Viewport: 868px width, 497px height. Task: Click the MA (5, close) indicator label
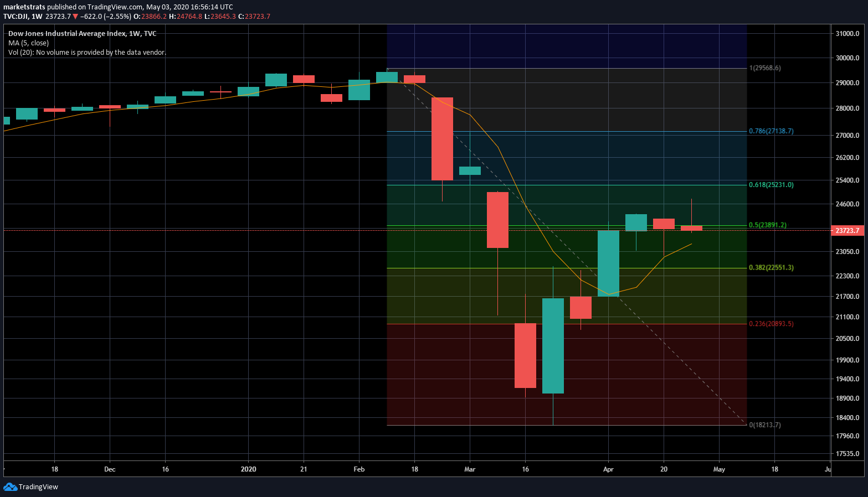coord(28,43)
